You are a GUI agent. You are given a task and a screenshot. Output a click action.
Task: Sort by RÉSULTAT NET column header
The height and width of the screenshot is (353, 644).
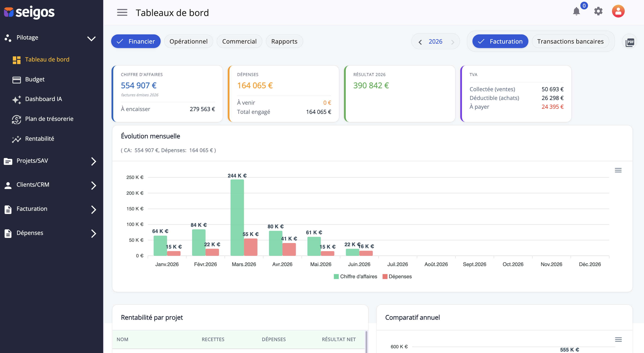tap(339, 339)
